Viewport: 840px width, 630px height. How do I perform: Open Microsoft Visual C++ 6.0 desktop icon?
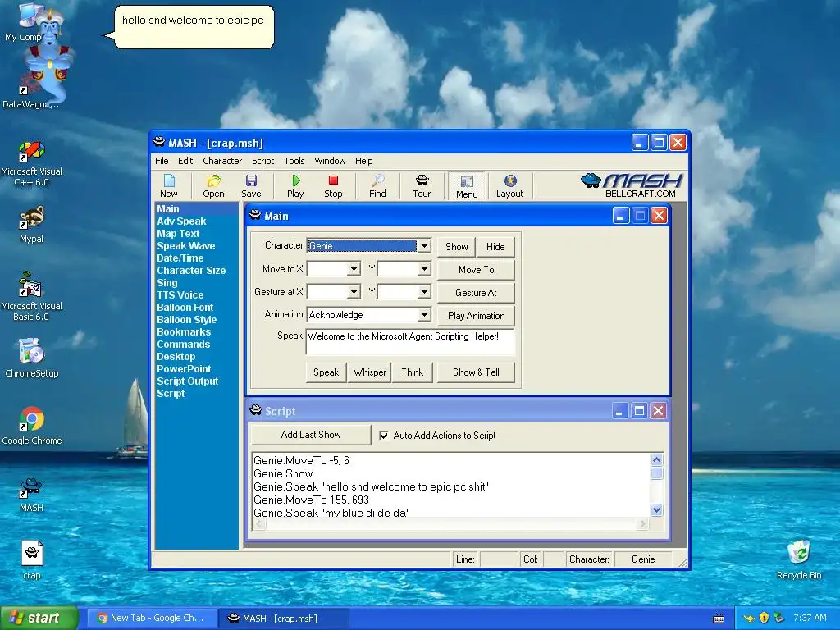click(32, 163)
